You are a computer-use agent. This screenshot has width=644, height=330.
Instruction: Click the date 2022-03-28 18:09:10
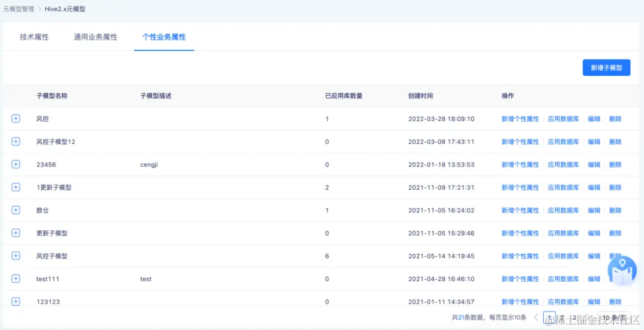tap(441, 119)
